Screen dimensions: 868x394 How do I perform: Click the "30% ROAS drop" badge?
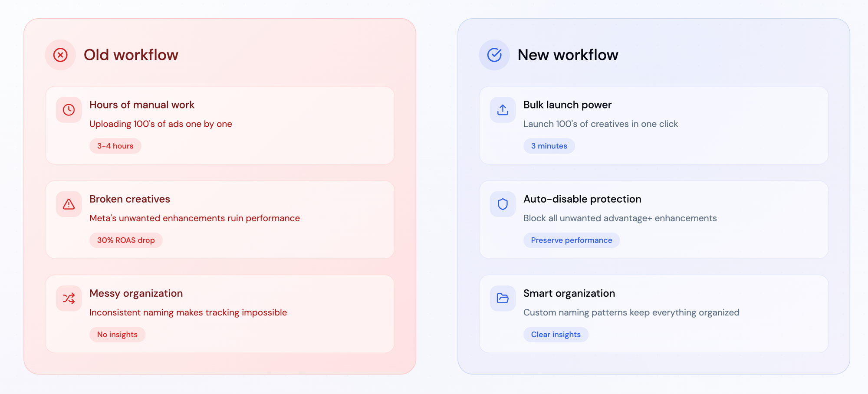pos(126,240)
